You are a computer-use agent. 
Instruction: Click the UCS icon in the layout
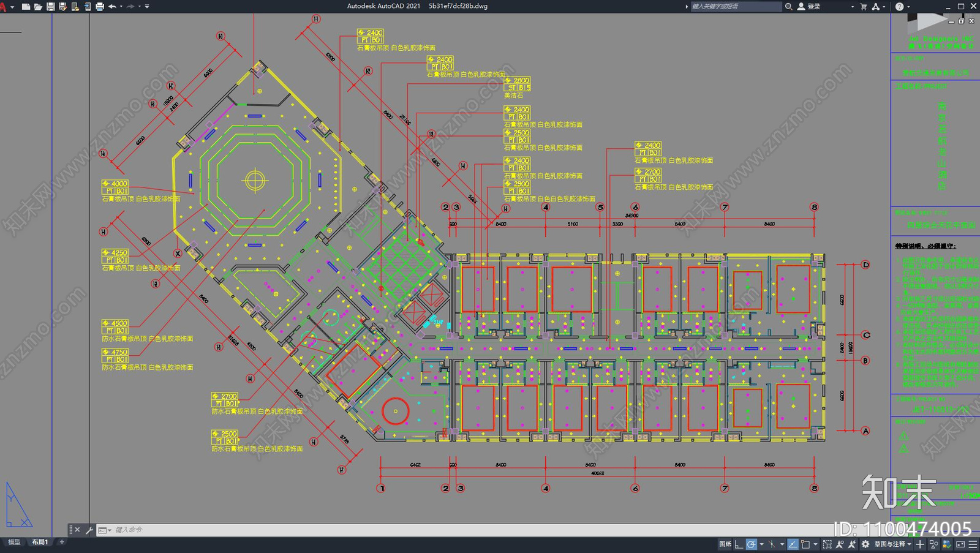click(x=18, y=505)
